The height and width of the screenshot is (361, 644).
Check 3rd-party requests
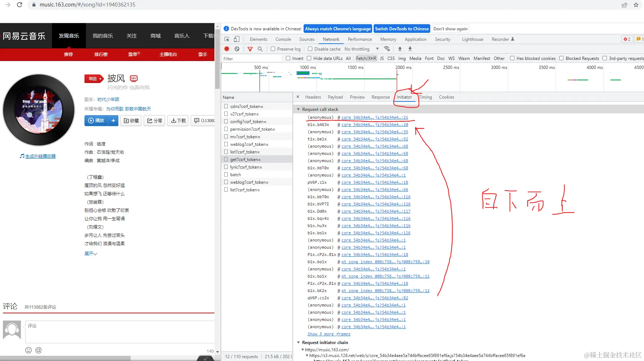pos(605,58)
